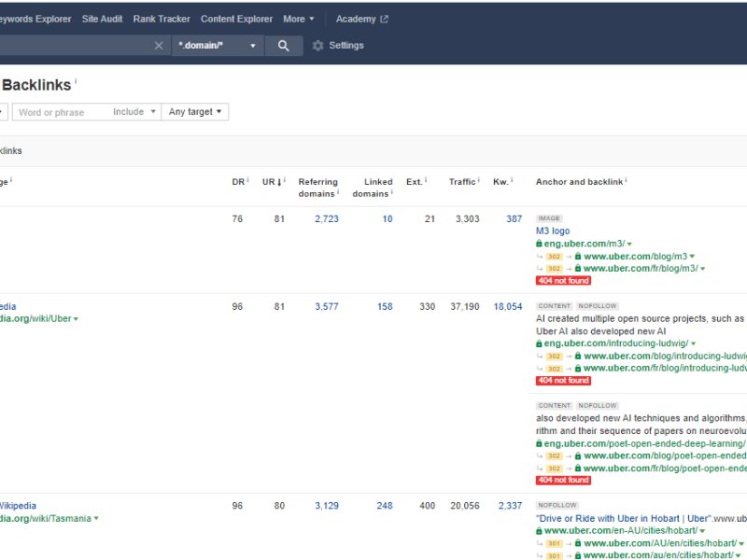Click info icon next to Traffic column
The width and height of the screenshot is (747, 560).
tap(480, 179)
